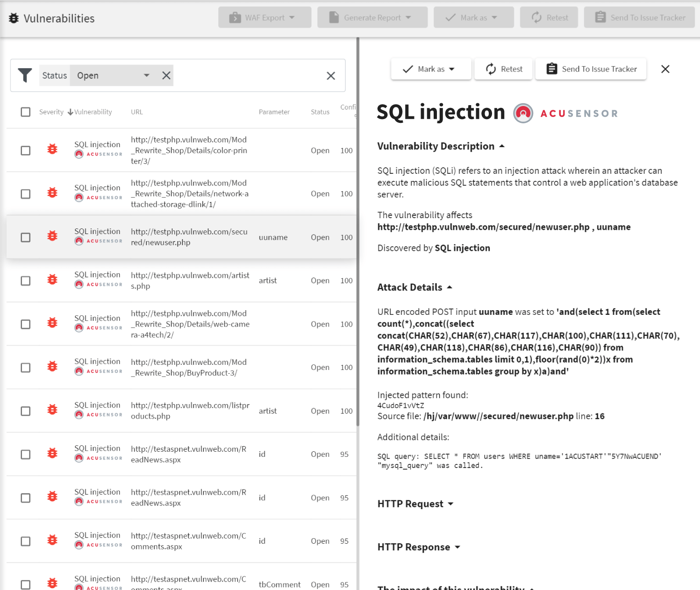Collapse the Vulnerability Description section

(502, 146)
